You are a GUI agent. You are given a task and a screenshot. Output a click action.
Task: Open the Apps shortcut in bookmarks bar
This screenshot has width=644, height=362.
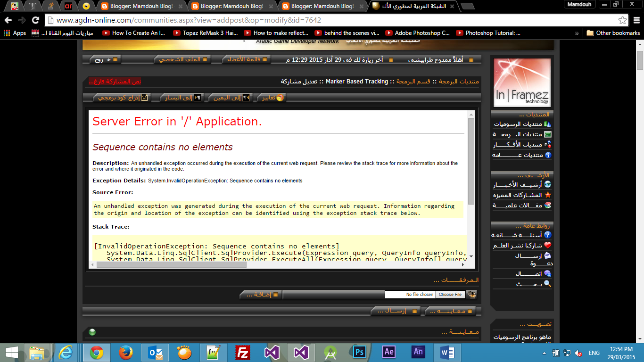(x=15, y=33)
